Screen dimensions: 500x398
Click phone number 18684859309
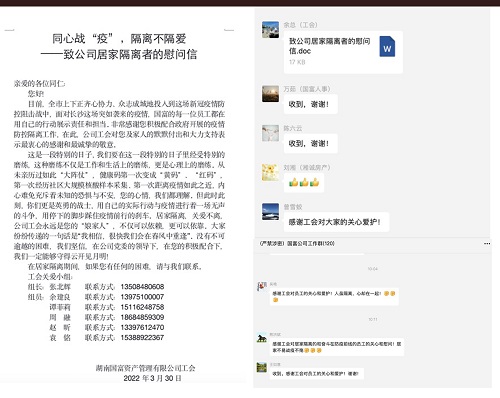(x=142, y=317)
